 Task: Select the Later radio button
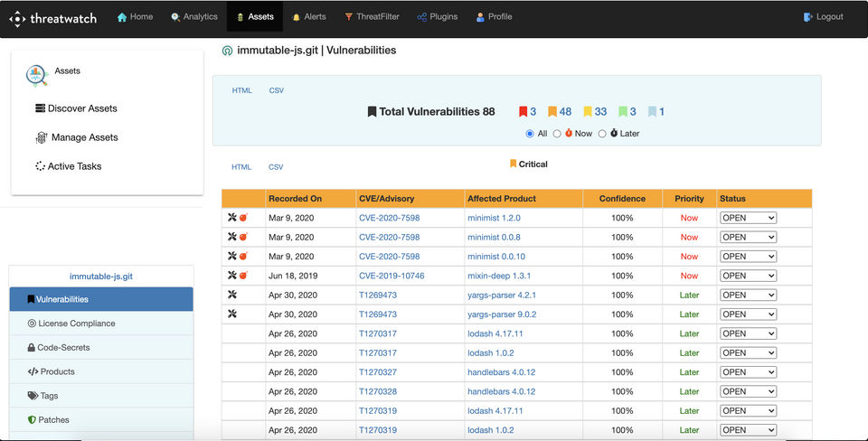coord(602,134)
